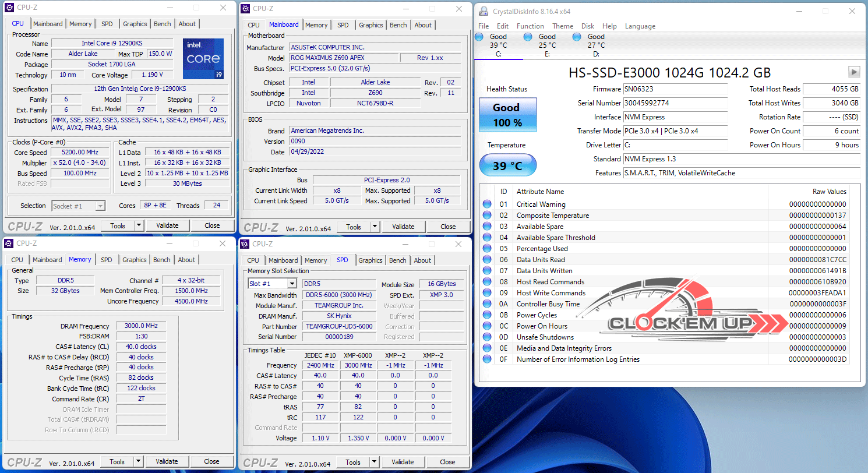Click Validate button in Memory window
The width and height of the screenshot is (868, 473).
coord(167,461)
